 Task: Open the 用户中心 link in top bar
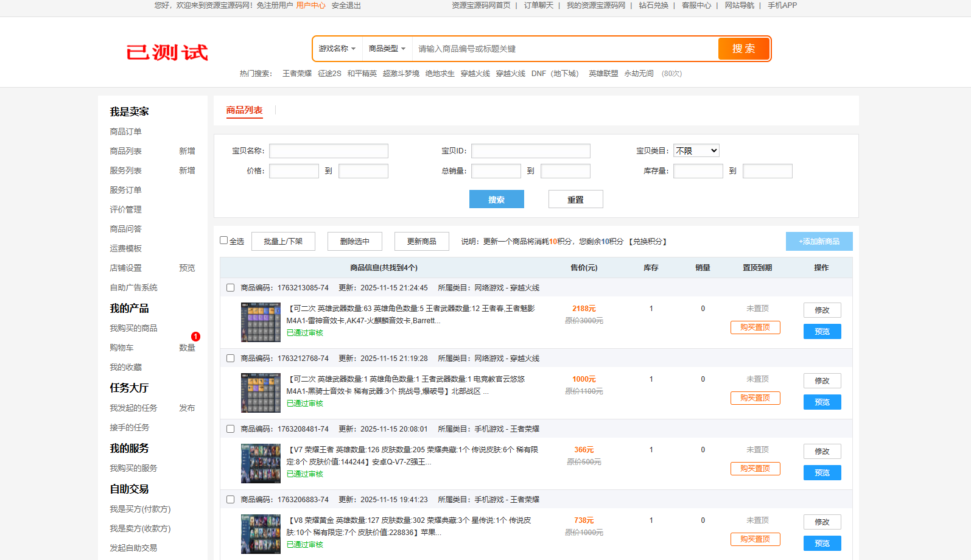coord(310,5)
